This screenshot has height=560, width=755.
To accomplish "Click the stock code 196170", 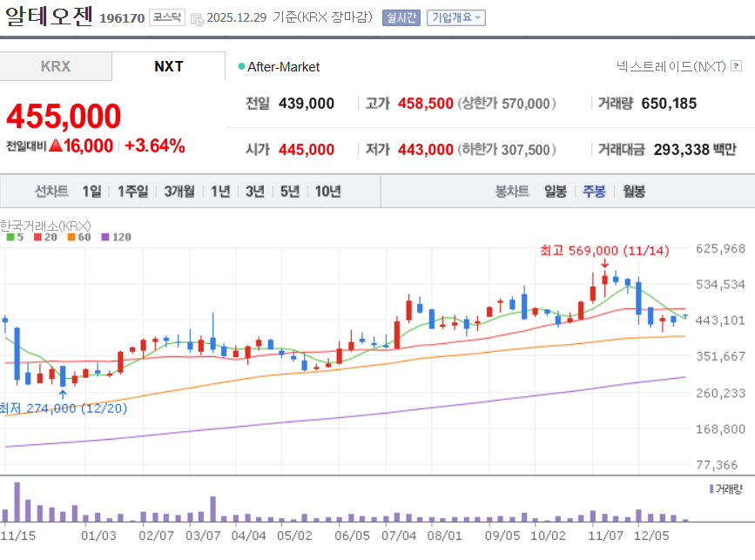I will (122, 18).
